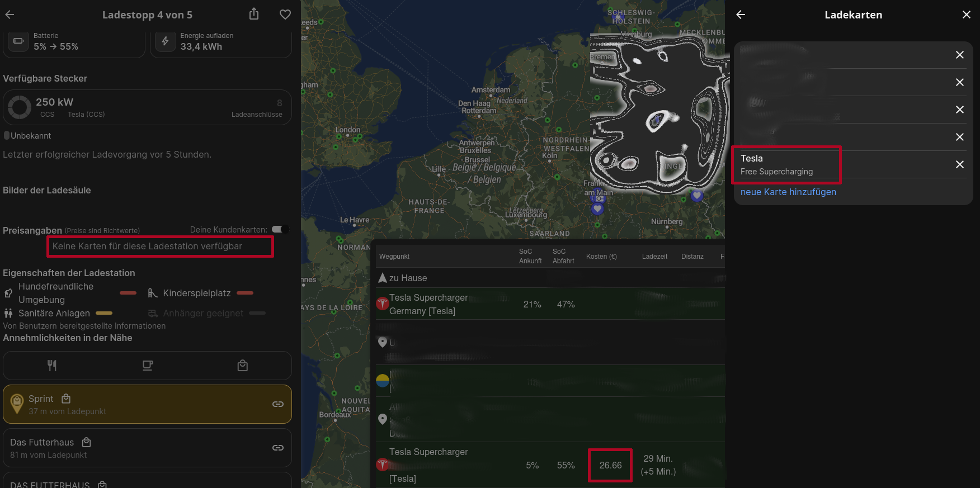Image resolution: width=980 pixels, height=488 pixels.
Task: Click the bag icon next to Das Futterhaus
Action: click(86, 442)
